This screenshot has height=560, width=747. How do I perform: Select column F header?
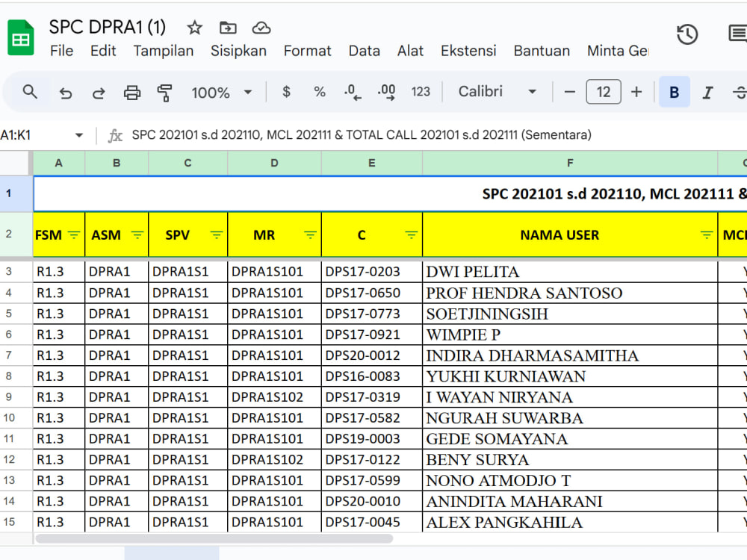570,164
